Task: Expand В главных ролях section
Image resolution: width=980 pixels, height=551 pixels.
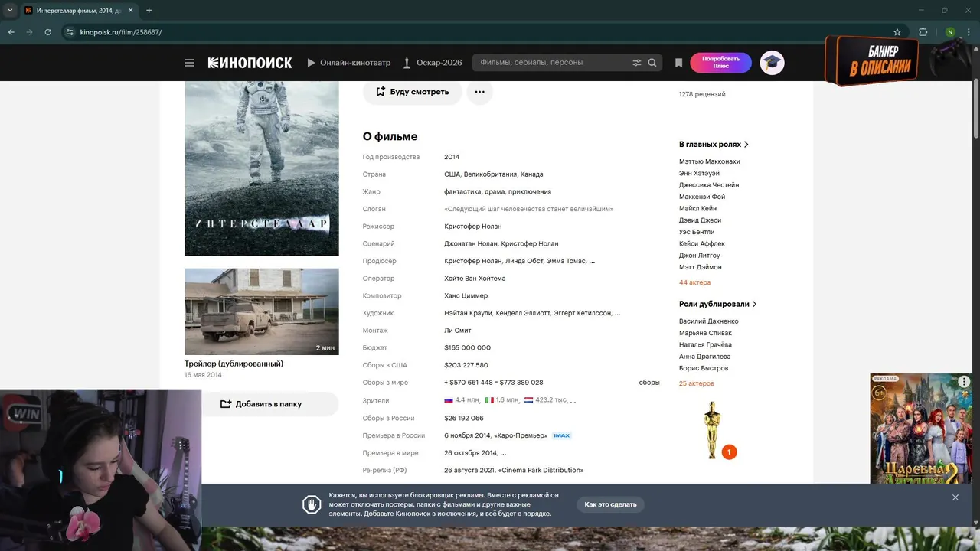Action: (x=714, y=144)
